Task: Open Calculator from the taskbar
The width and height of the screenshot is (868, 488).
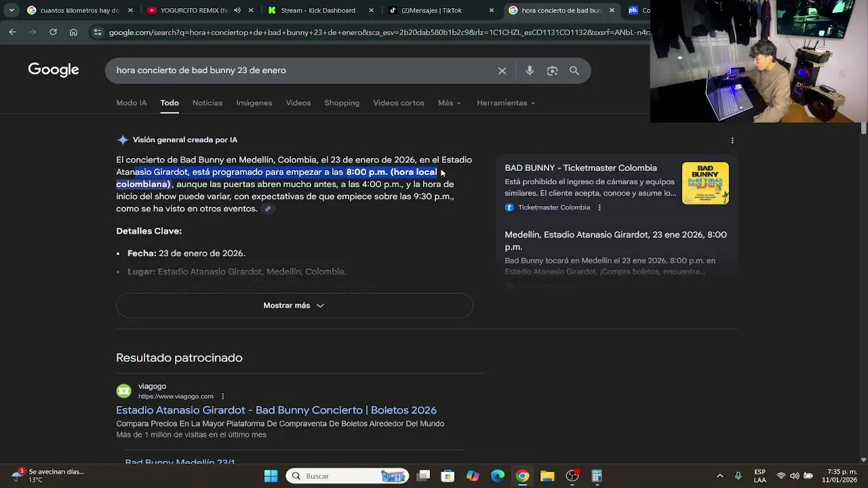Action: [x=597, y=476]
